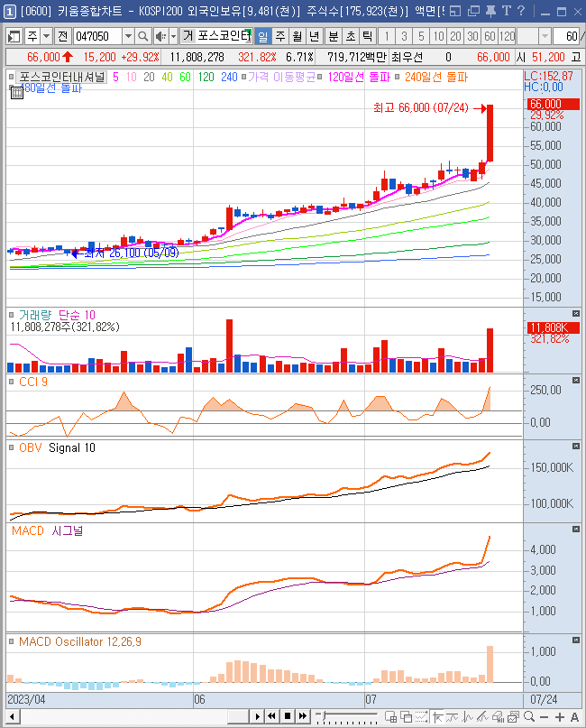Viewport: 586px width, 728px height.
Task: Open the 주 market type dropdown arrow
Action: (46, 36)
